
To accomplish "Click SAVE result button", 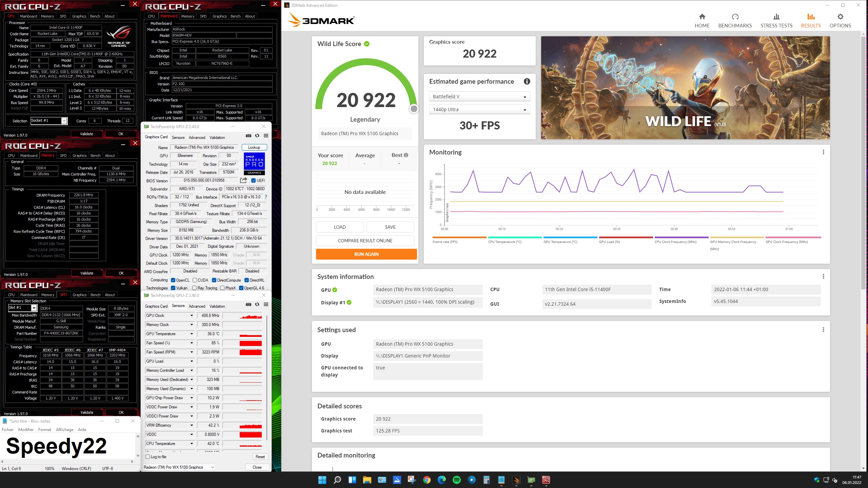I will click(390, 227).
